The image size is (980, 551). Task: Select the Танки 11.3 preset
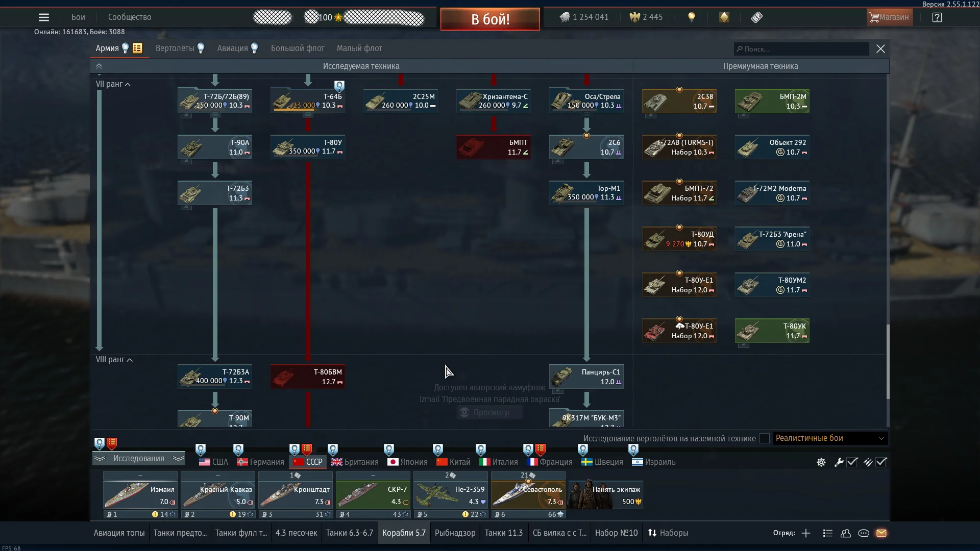pos(504,533)
